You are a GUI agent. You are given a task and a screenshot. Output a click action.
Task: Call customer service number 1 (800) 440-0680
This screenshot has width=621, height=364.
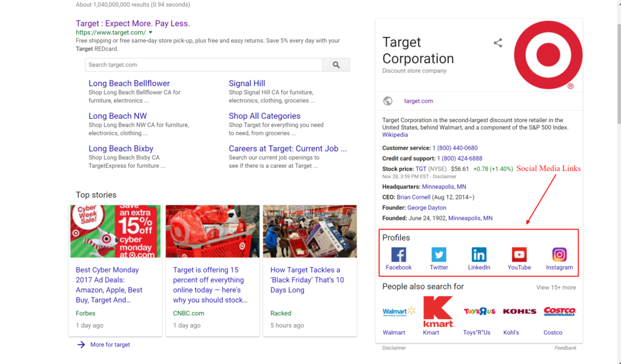coord(455,148)
